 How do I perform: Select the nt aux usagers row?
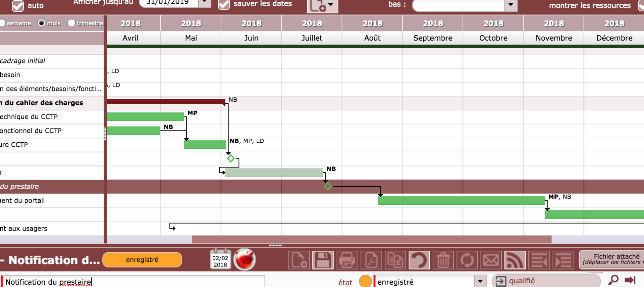(x=52, y=229)
